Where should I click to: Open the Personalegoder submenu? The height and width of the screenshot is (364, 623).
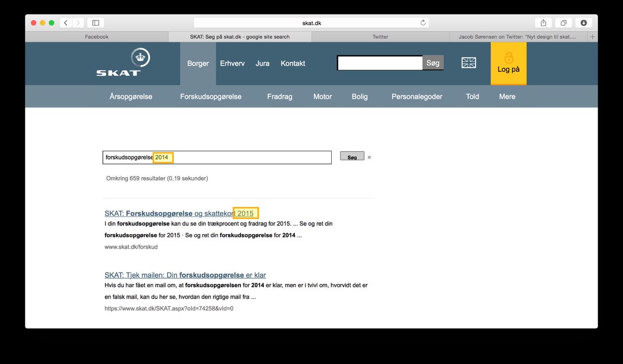click(417, 97)
